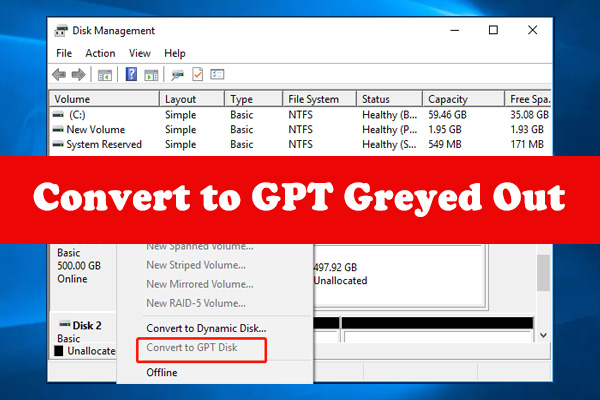The height and width of the screenshot is (400, 600).
Task: Open the Help menu
Action: [175, 53]
